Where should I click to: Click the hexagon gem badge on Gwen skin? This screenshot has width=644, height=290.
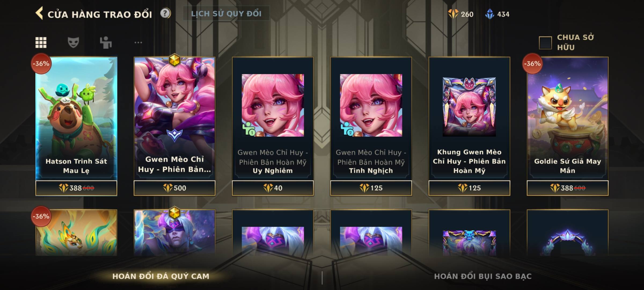(174, 60)
